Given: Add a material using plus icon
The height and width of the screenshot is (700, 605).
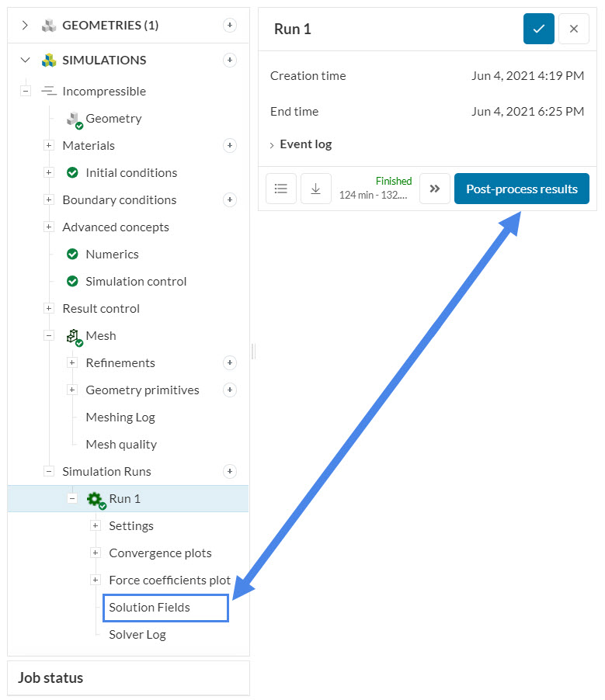Looking at the screenshot, I should [230, 146].
